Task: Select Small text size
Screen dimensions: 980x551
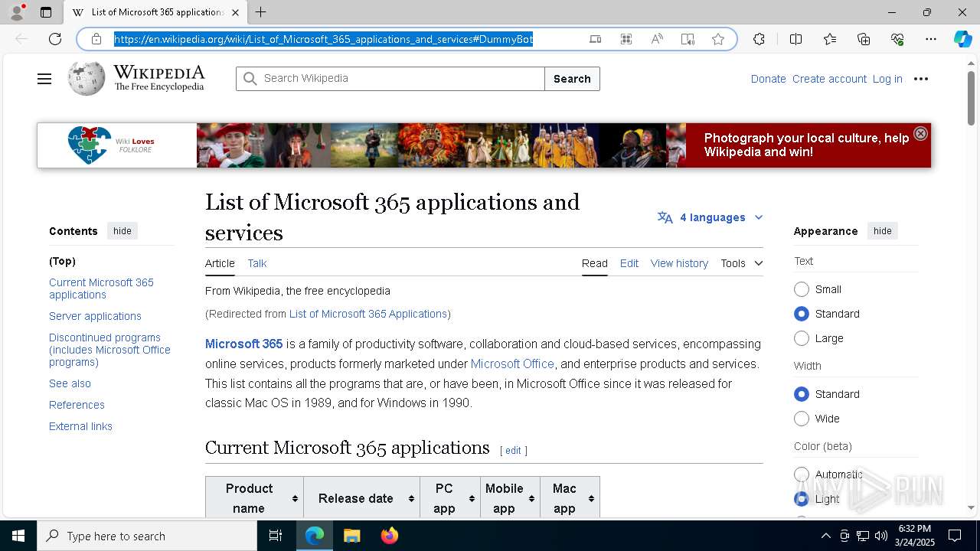Action: pyautogui.click(x=802, y=289)
